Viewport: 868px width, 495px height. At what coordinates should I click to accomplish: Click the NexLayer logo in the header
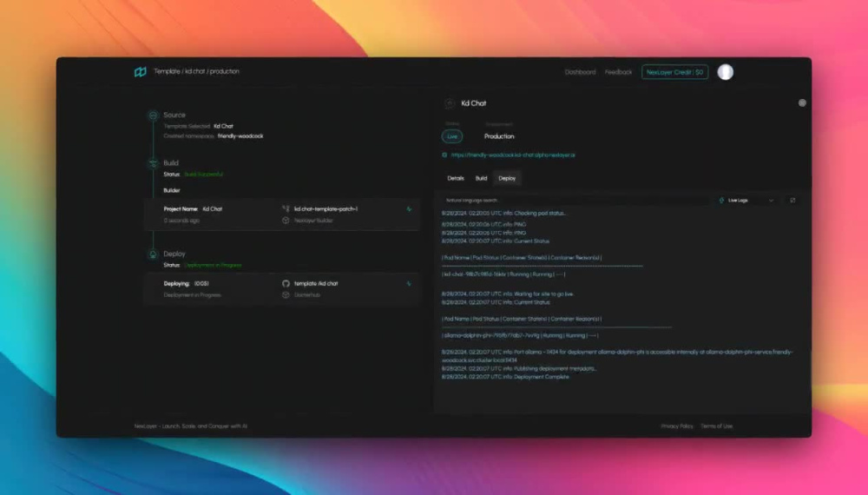coord(140,71)
